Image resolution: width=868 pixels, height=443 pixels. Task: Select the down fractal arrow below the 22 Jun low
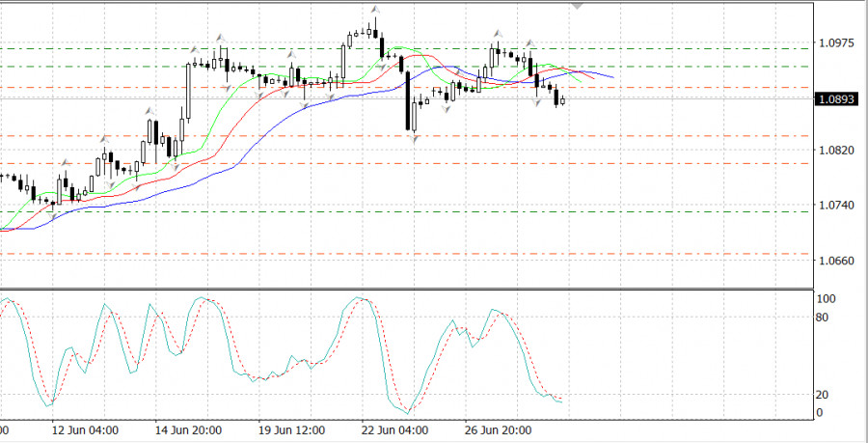415,140
